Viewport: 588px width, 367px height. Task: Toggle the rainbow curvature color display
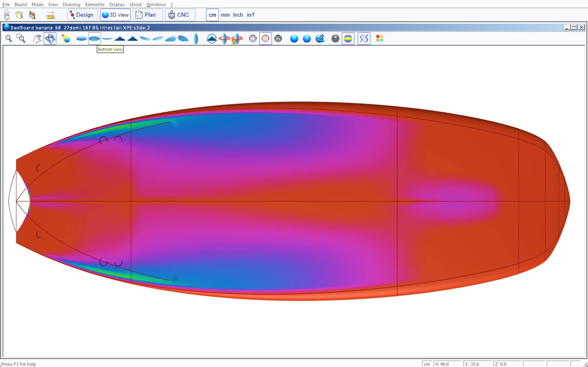tap(348, 39)
